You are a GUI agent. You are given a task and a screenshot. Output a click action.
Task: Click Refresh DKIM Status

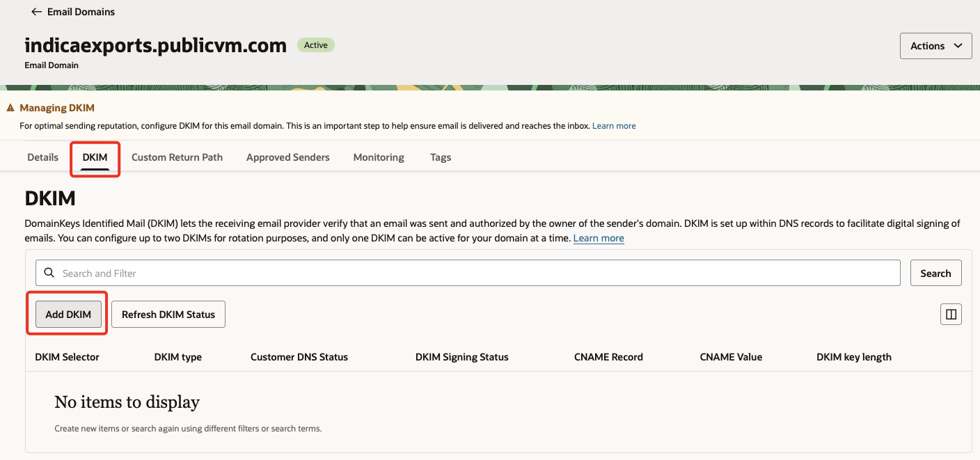click(168, 314)
